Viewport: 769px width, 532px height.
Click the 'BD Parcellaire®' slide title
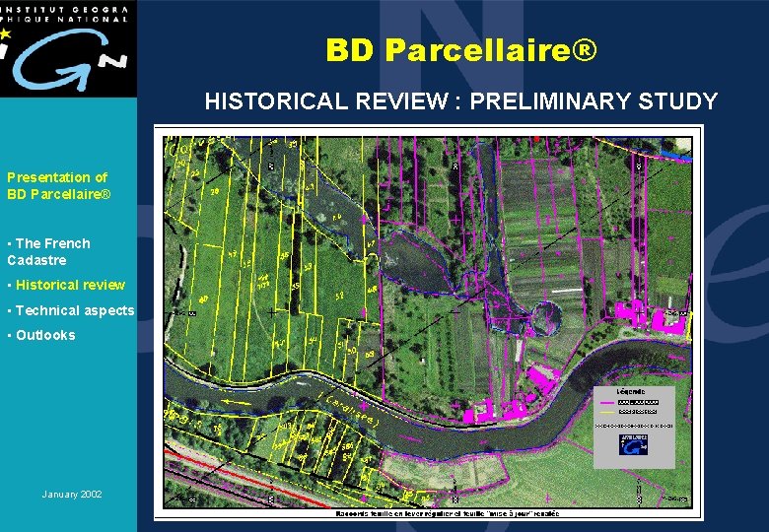pyautogui.click(x=461, y=50)
